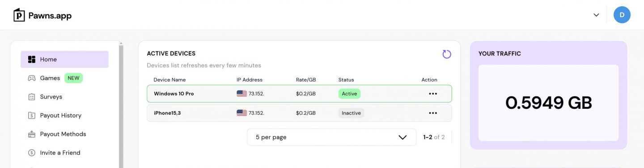Click the Pawns.app logo icon
Viewport: 644px width, 168px height.
[19, 15]
